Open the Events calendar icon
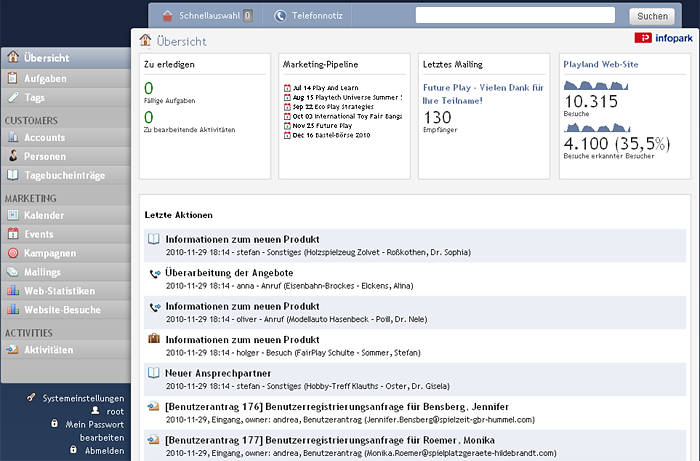Image resolution: width=700 pixels, height=461 pixels. click(x=13, y=233)
